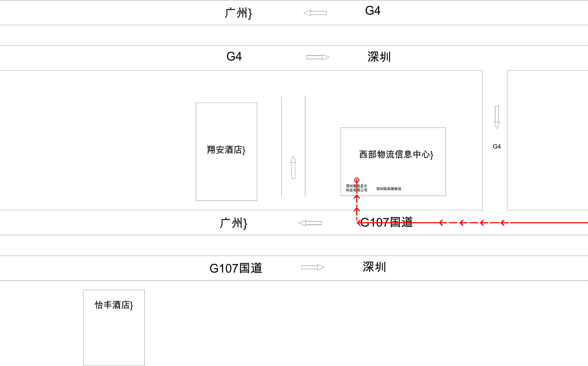Click left arrow next to 广州 on G107 road
The image size is (588, 366).
[x=310, y=223]
